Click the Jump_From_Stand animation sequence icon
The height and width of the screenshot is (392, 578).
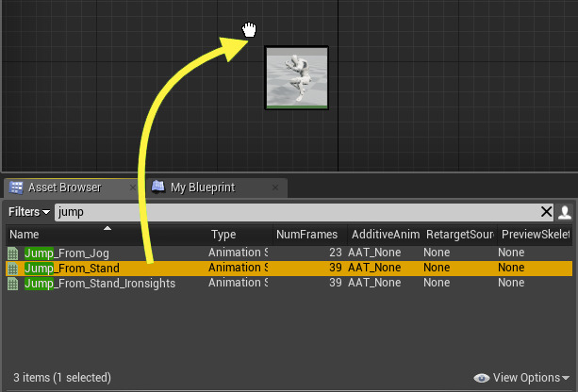click(13, 269)
